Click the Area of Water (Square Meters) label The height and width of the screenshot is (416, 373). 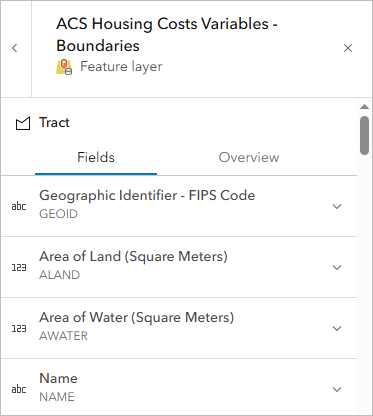click(137, 317)
